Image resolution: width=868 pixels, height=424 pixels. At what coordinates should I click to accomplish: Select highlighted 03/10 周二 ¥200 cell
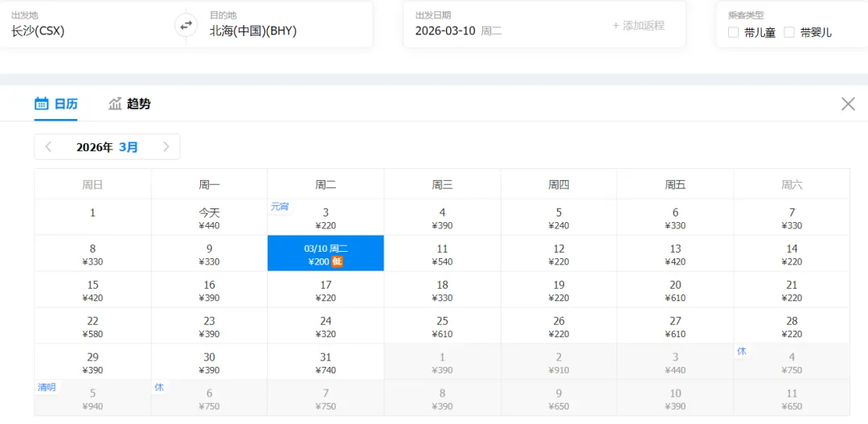(x=326, y=254)
